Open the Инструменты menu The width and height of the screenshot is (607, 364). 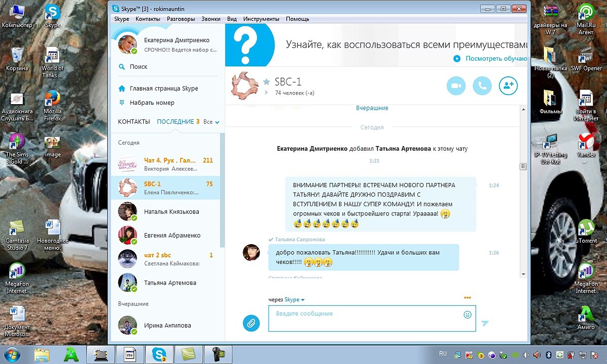tap(261, 19)
